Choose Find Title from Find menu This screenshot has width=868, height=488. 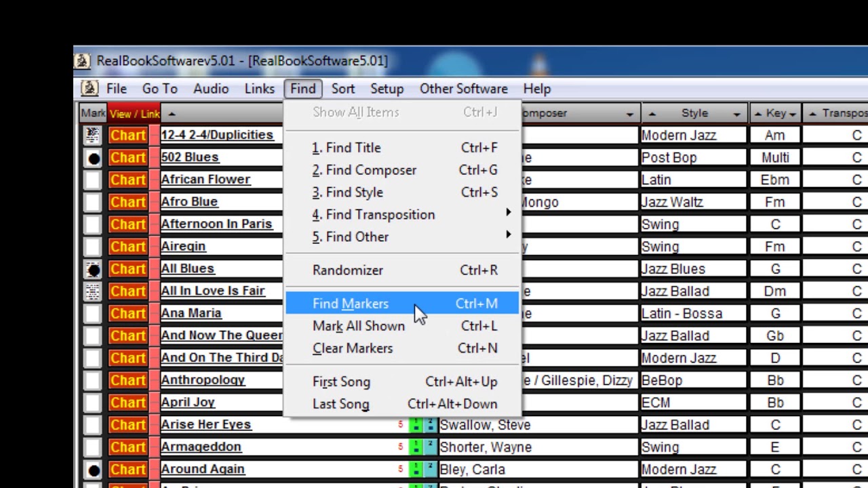pos(403,148)
